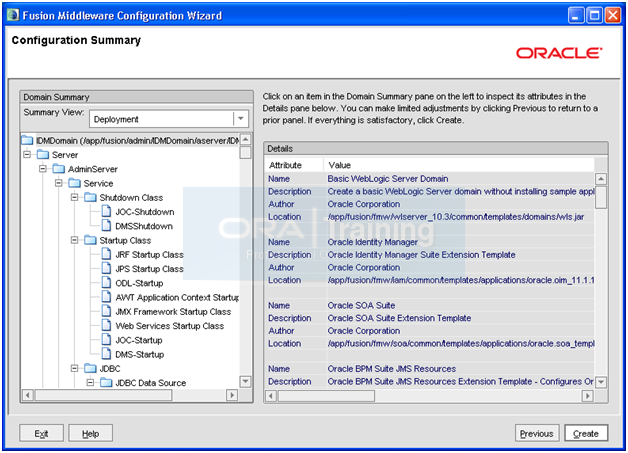The width and height of the screenshot is (628, 453).
Task: Select the Web Services Startup Class item
Action: (x=169, y=326)
